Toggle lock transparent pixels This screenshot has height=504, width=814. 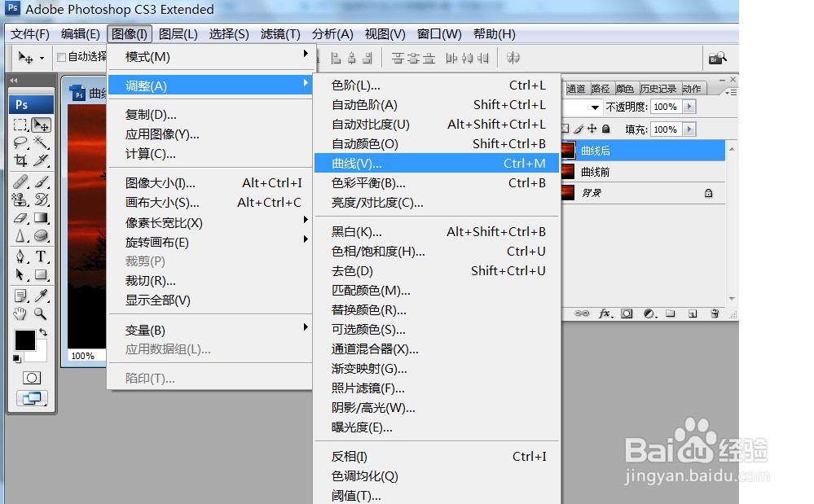tap(565, 129)
